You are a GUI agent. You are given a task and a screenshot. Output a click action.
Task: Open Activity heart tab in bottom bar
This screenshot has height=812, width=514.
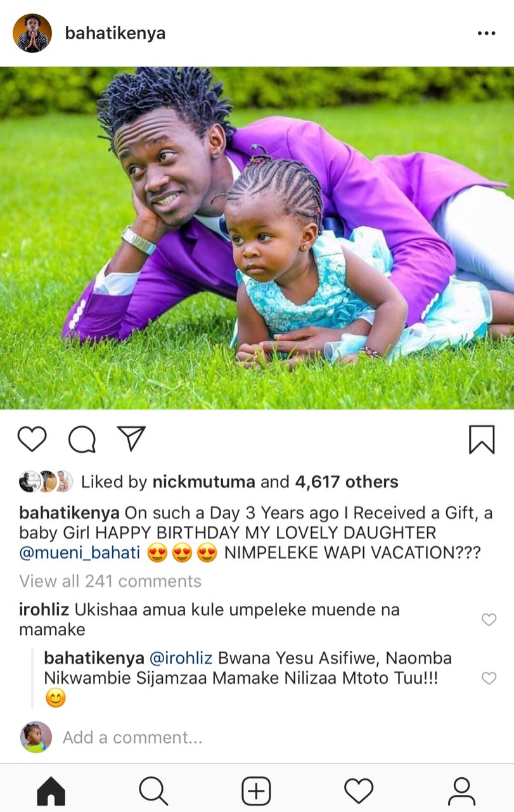point(359,791)
